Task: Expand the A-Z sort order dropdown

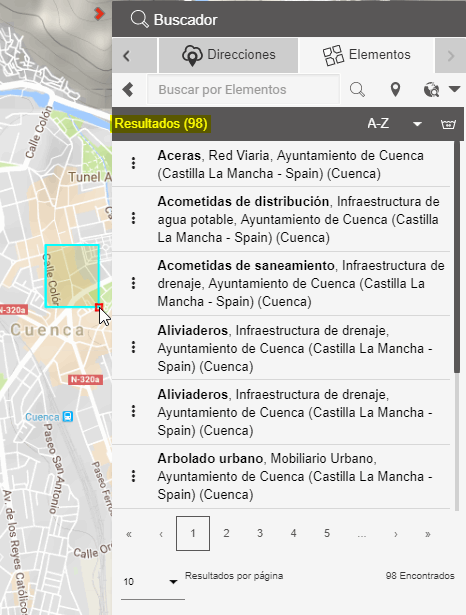Action: [x=417, y=124]
